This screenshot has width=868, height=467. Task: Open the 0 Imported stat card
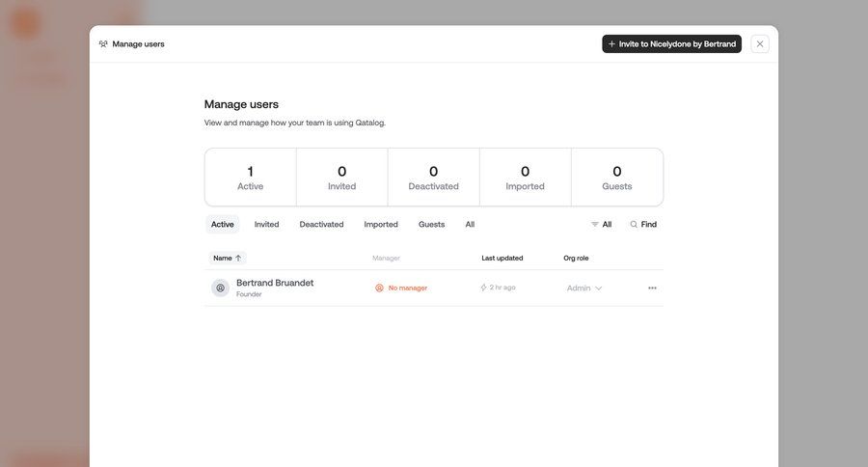coord(526,178)
